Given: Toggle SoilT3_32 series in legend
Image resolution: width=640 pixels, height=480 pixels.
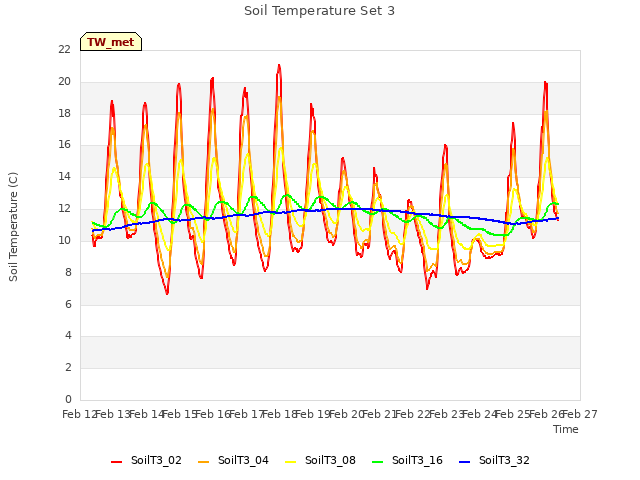Looking at the screenshot, I should 494,460.
